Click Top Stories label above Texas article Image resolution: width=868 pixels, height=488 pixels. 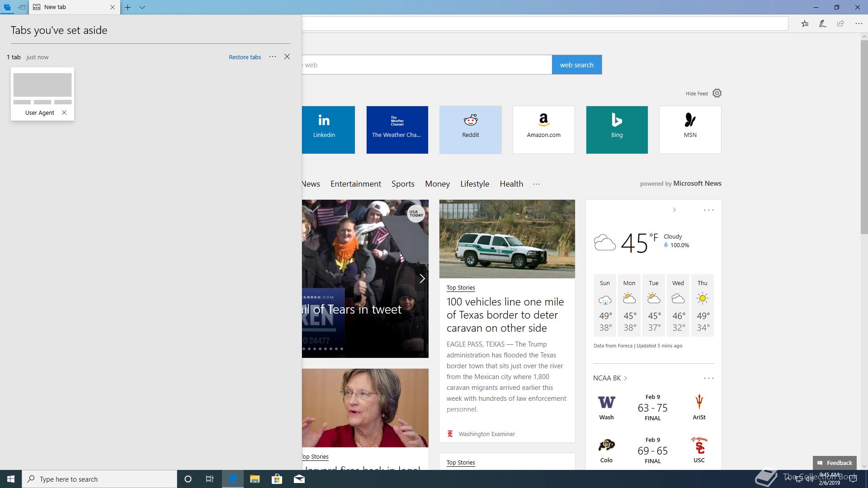pos(461,287)
